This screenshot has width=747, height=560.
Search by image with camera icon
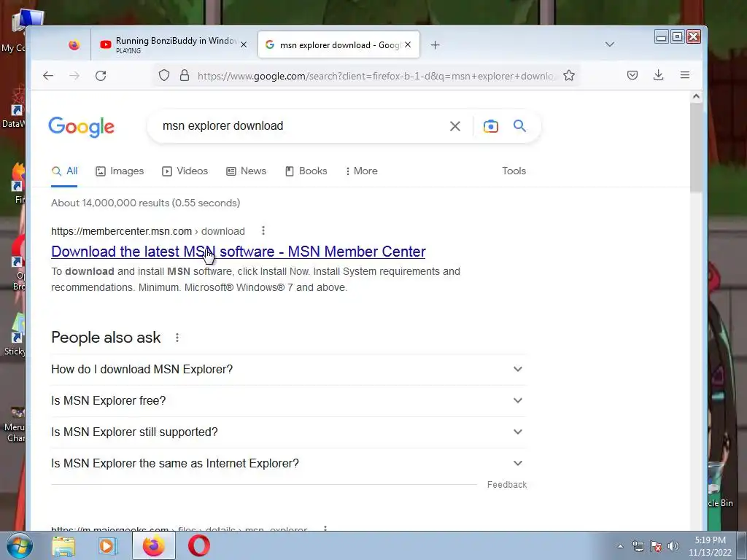pyautogui.click(x=491, y=126)
